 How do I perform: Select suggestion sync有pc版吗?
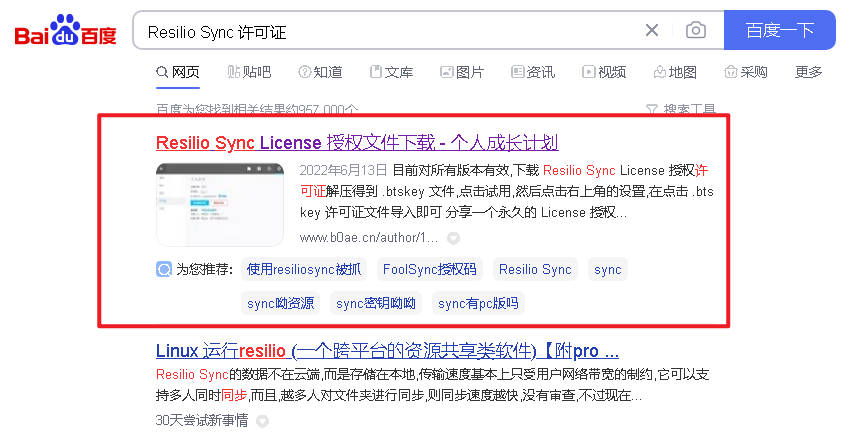click(478, 303)
